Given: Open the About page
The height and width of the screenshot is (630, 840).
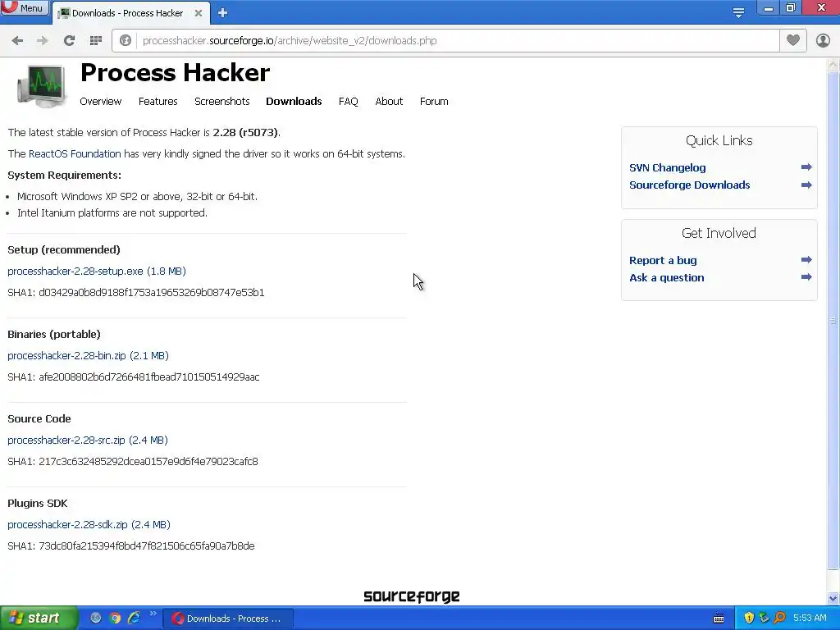Looking at the screenshot, I should [x=389, y=101].
